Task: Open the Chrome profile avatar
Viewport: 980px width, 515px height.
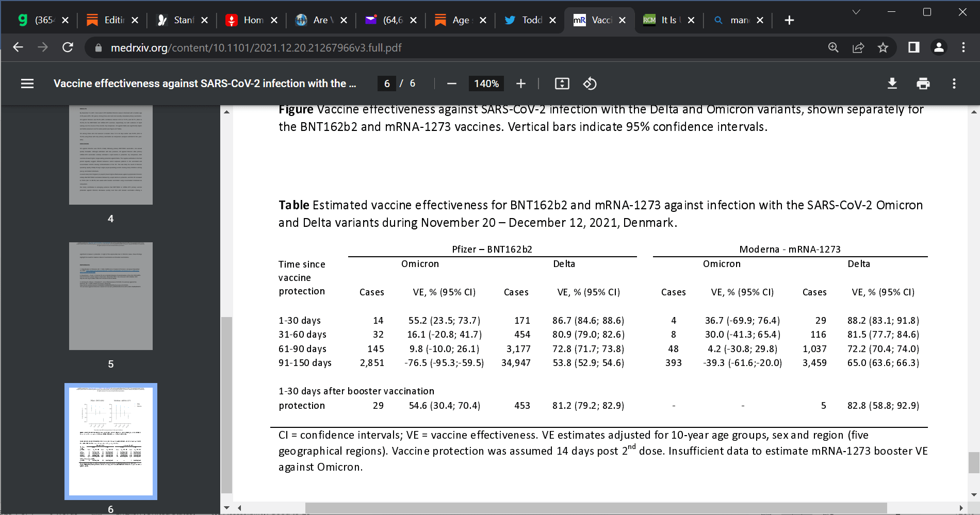Action: pos(939,47)
